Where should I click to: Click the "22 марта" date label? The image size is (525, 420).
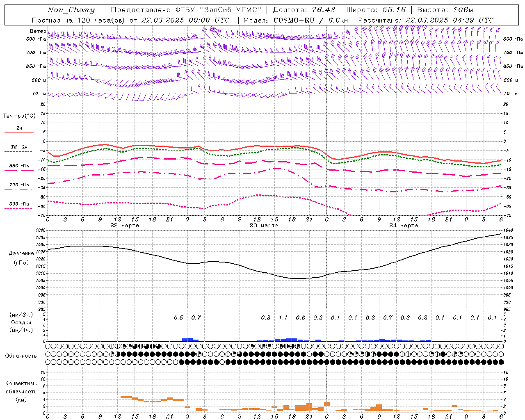coord(125,226)
